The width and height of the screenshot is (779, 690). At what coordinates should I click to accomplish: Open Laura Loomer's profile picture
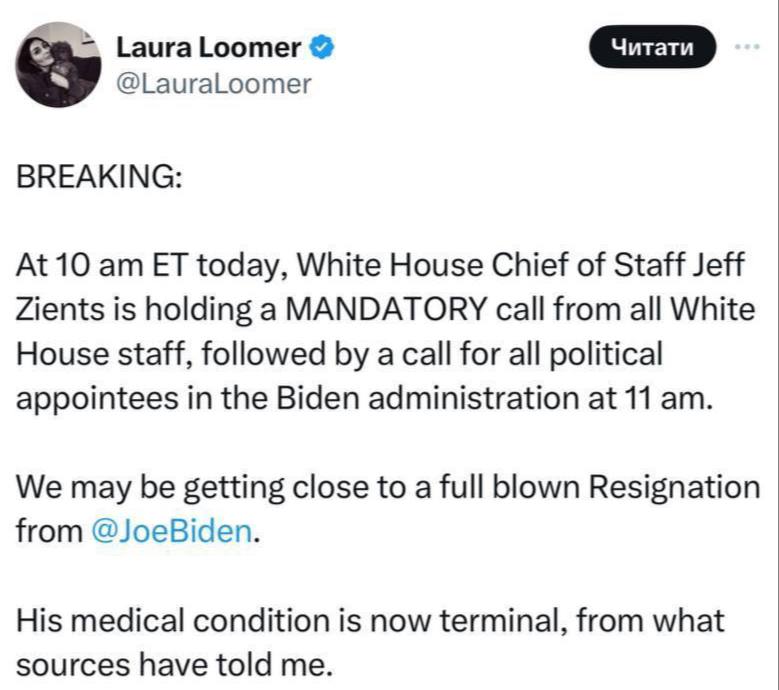tap(59, 65)
